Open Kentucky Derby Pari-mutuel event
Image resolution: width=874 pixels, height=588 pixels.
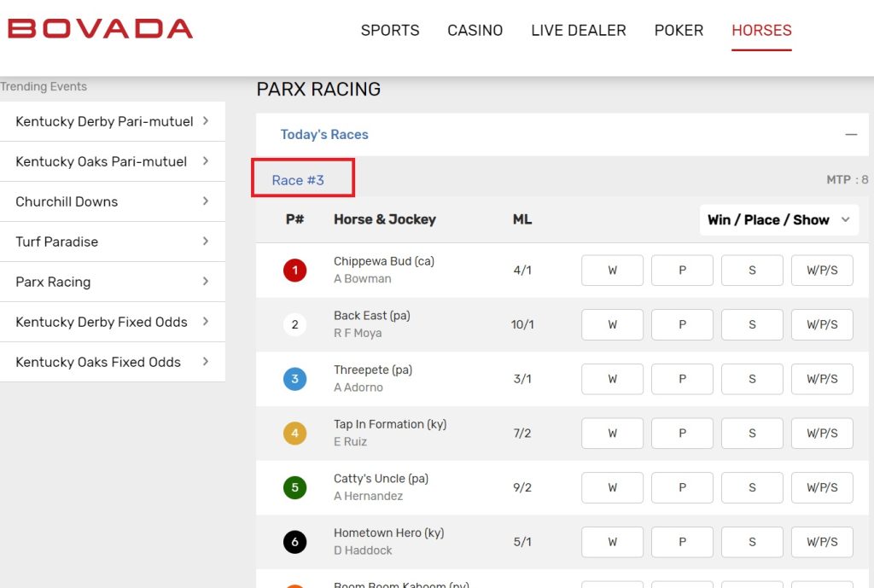[x=113, y=121]
